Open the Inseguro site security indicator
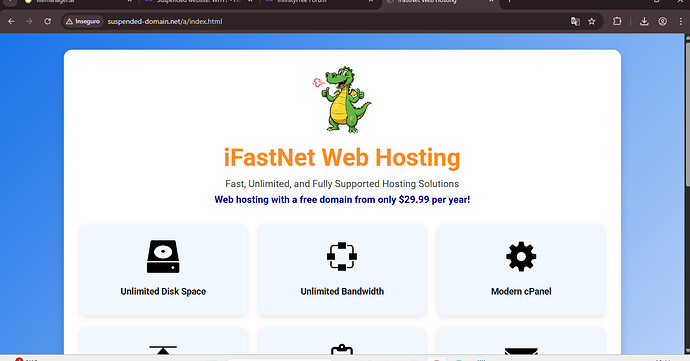690x361 pixels. pos(83,21)
